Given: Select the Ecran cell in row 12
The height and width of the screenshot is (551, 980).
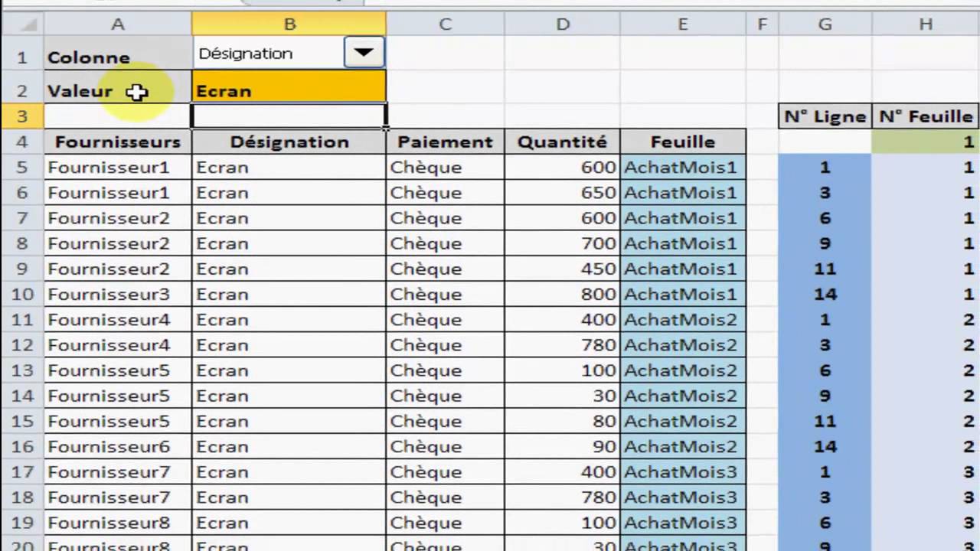Looking at the screenshot, I should pyautogui.click(x=289, y=344).
